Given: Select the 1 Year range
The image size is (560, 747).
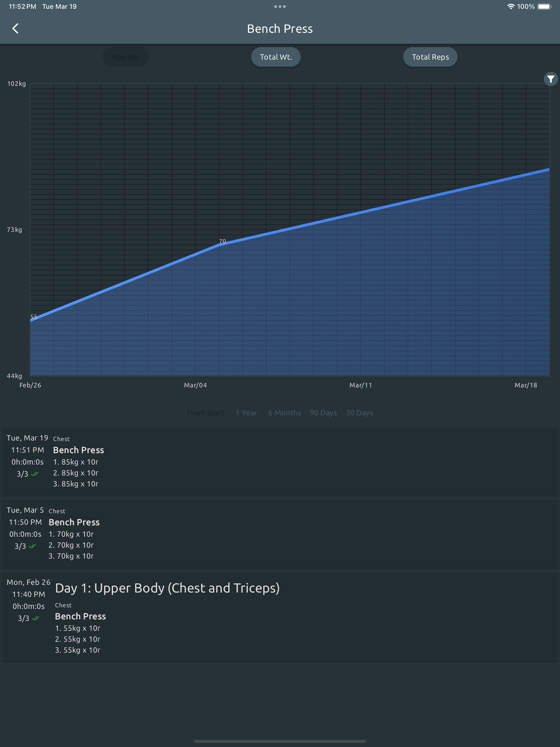Looking at the screenshot, I should (x=246, y=413).
